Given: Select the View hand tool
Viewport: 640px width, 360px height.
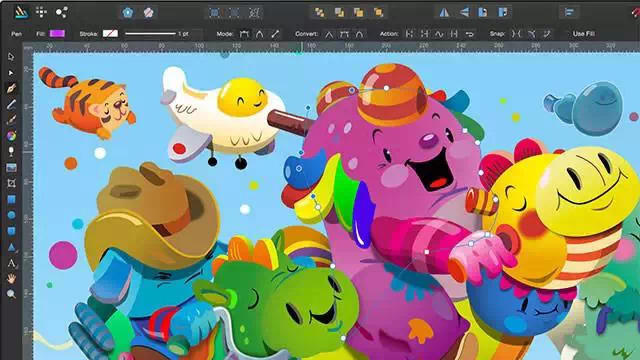Looking at the screenshot, I should (x=11, y=279).
